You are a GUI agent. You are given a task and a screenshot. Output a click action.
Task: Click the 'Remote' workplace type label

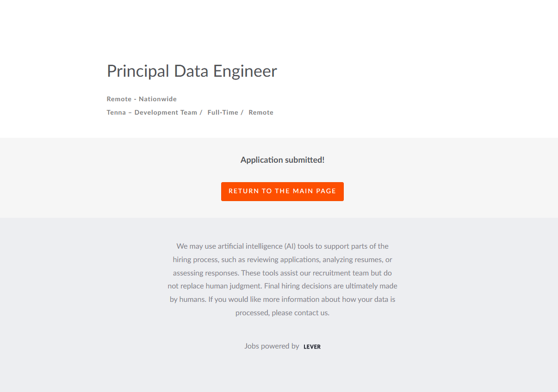(261, 112)
